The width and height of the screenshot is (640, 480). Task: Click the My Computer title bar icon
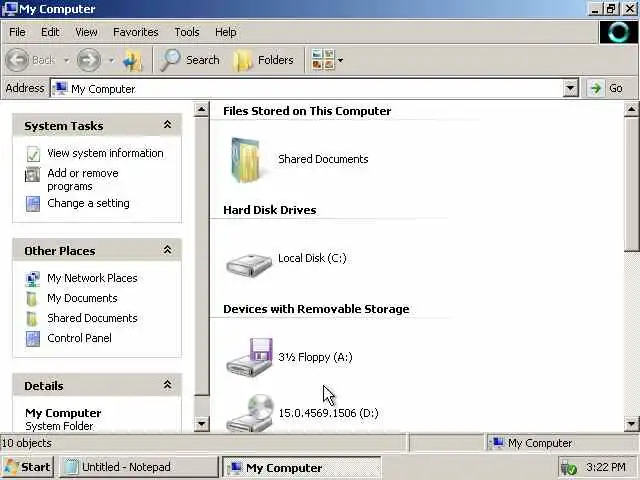tap(9, 9)
